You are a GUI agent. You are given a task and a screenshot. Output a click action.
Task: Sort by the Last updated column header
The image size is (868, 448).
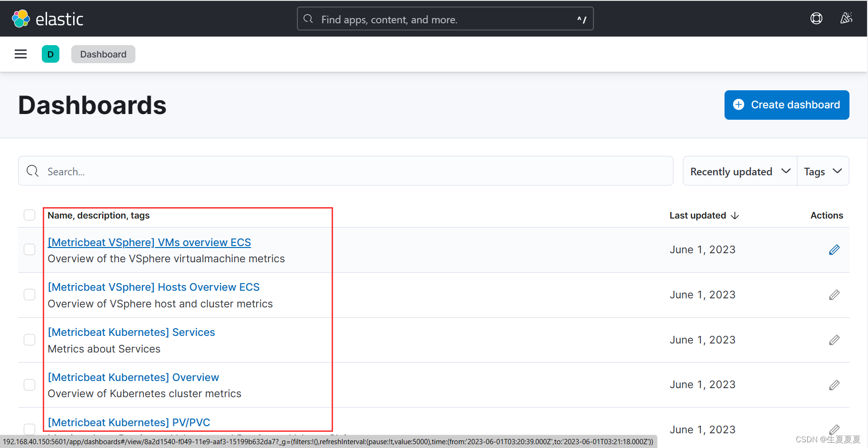click(704, 216)
